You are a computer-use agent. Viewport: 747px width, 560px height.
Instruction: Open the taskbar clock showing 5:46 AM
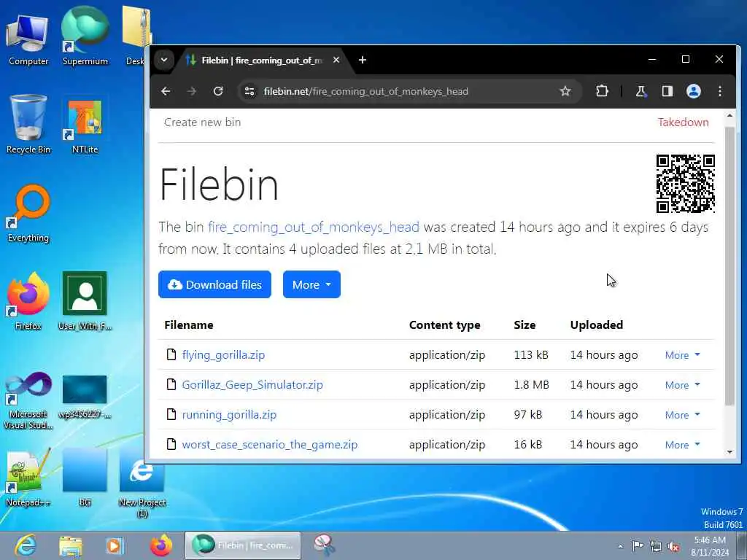tap(710, 546)
